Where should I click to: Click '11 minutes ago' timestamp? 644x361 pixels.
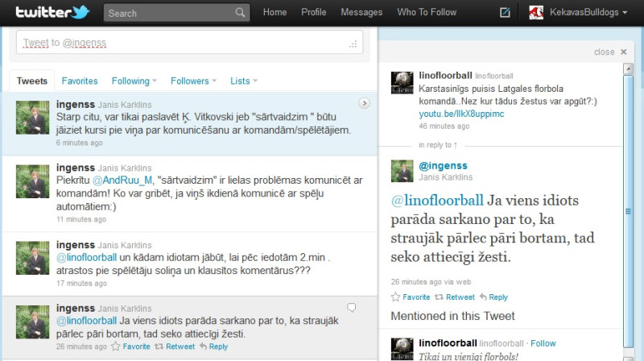pos(81,219)
